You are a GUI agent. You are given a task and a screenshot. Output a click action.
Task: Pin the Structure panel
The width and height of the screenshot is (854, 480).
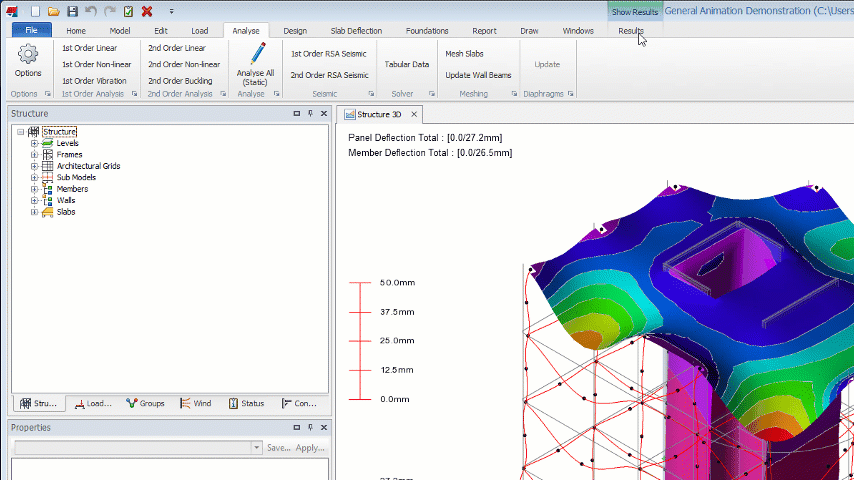click(310, 114)
